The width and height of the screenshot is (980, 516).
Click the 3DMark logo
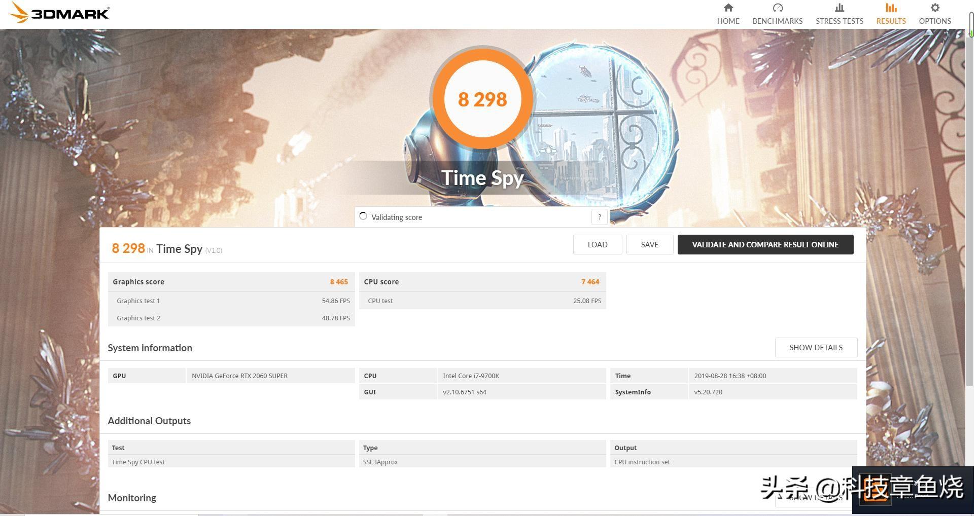coord(59,13)
